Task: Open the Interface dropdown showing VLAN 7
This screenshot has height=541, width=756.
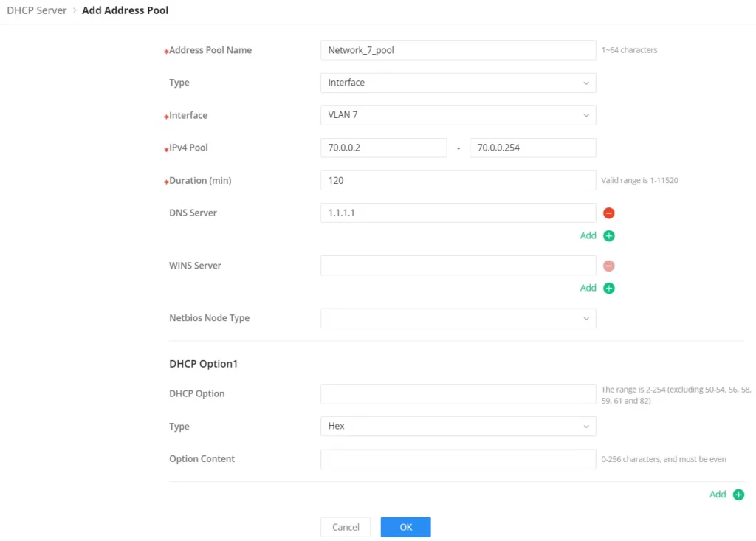Action: pyautogui.click(x=458, y=115)
